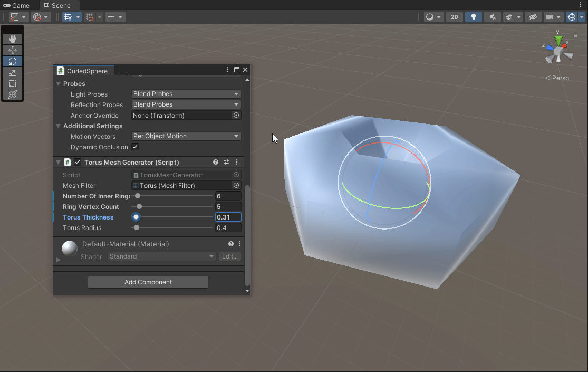This screenshot has width=588, height=372.
Task: Click the Default-Material sphere preview
Action: (70, 248)
